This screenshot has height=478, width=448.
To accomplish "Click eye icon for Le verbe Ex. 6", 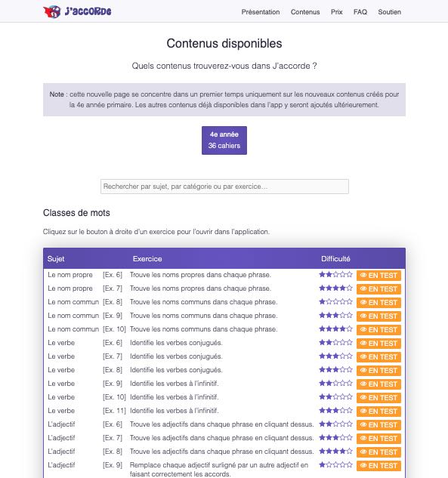I will [363, 344].
